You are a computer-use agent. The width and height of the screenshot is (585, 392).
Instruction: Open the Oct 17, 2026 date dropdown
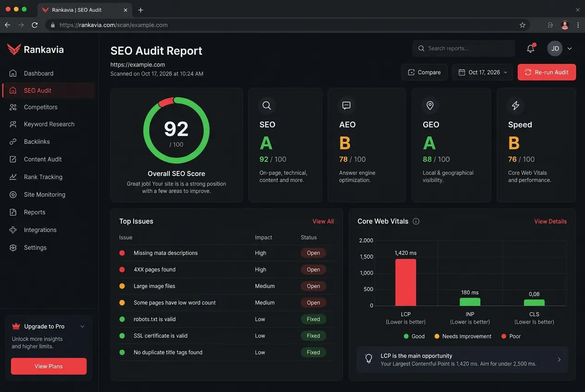click(x=482, y=72)
